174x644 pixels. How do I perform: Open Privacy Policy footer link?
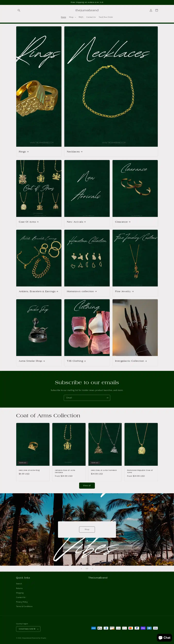click(22, 602)
